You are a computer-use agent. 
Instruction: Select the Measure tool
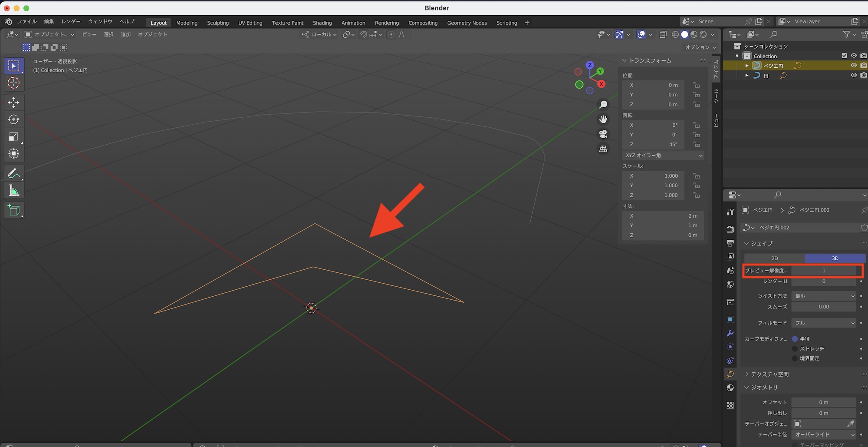click(13, 191)
